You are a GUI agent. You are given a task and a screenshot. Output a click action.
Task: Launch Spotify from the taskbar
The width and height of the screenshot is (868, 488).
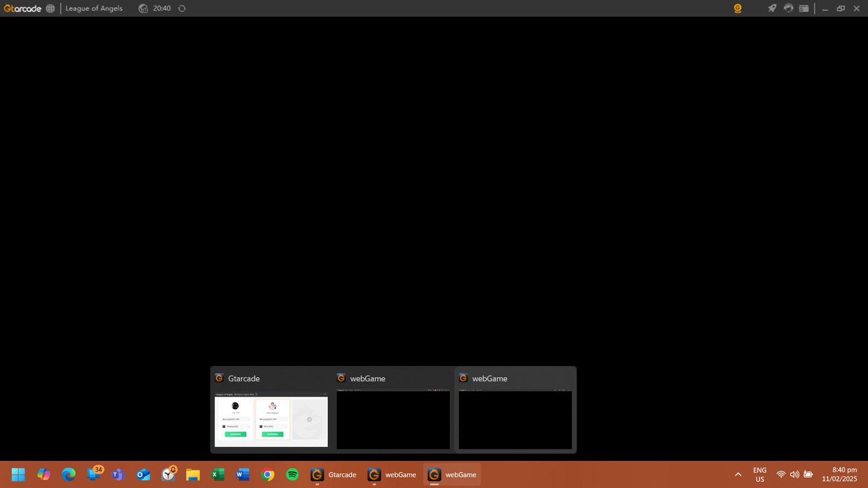292,475
